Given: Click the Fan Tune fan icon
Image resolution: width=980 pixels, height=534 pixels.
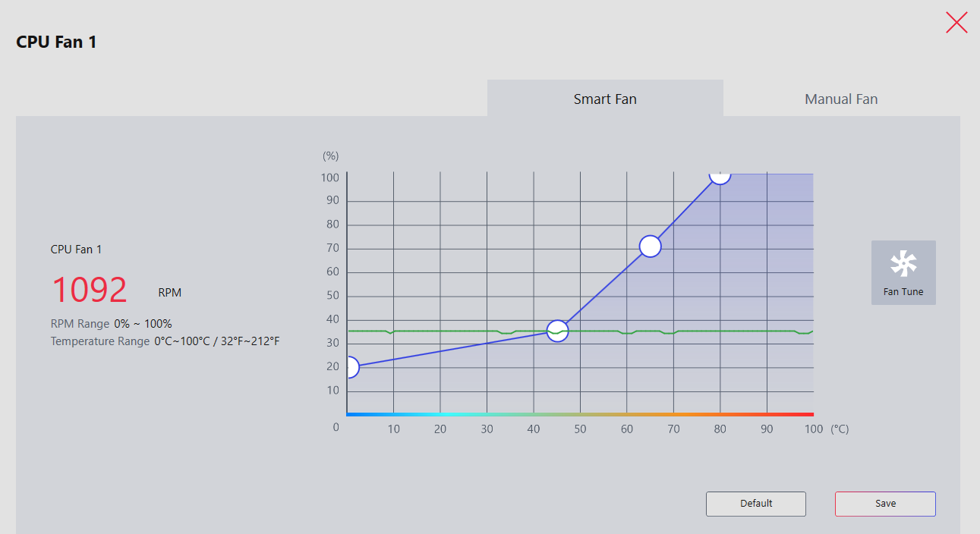Looking at the screenshot, I should pyautogui.click(x=903, y=265).
